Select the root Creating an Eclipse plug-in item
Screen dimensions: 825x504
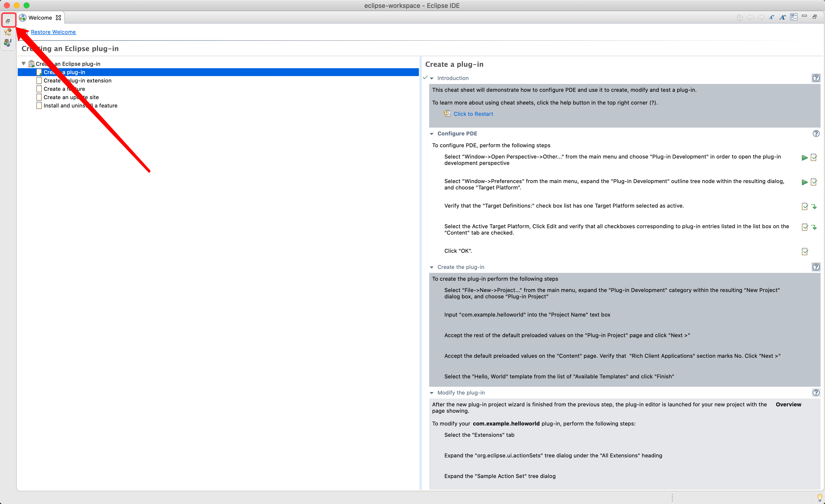click(68, 64)
